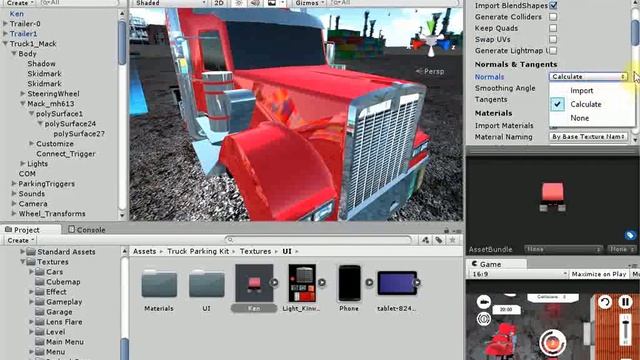Viewport: 640px width, 360px height.
Task: Toggle Maximize on Play
Action: (x=599, y=274)
